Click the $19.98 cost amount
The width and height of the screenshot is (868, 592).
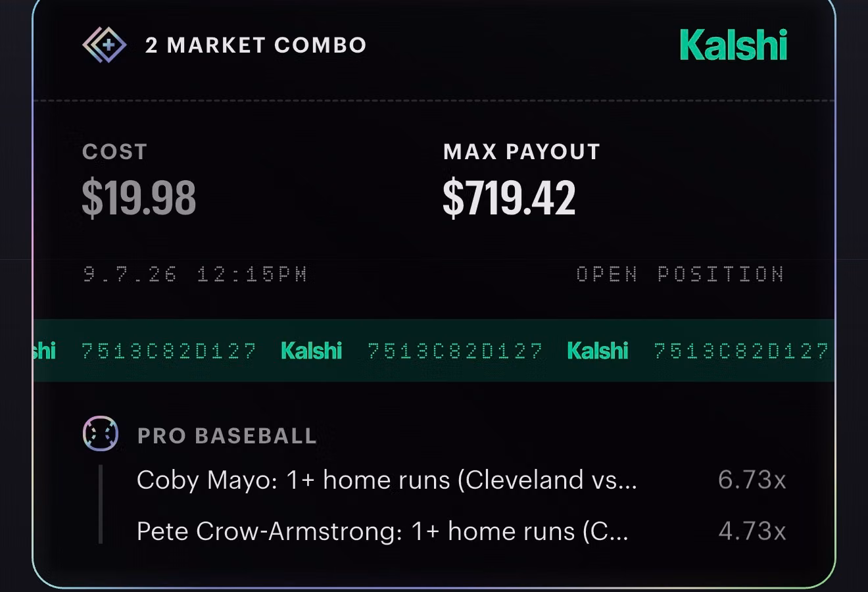click(139, 198)
